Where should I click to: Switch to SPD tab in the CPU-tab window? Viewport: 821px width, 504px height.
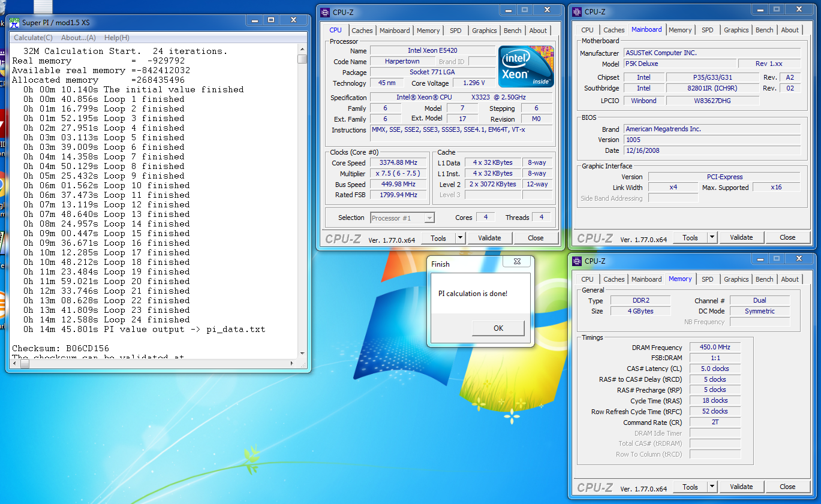point(456,31)
